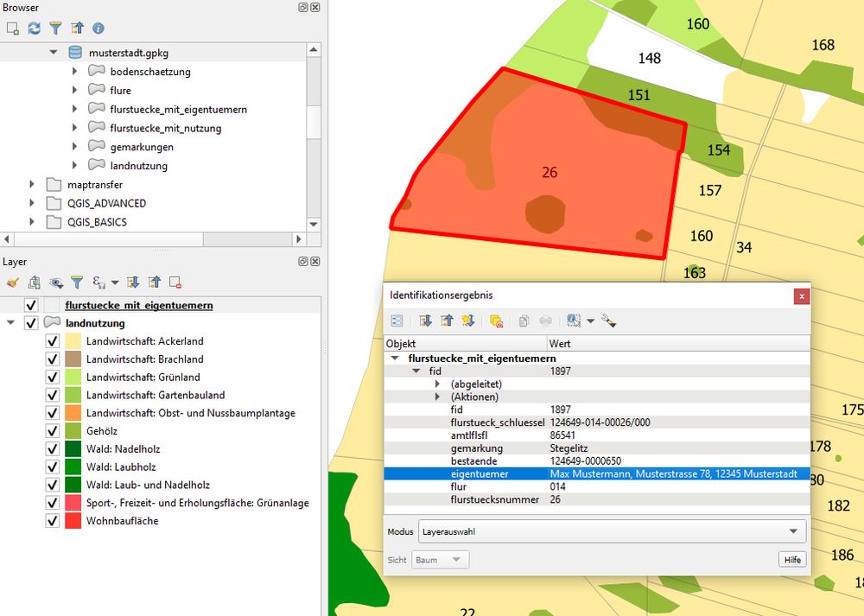
Task: Toggle flurstuecke_mit_eigentuemern layer visibility
Action: [32, 305]
